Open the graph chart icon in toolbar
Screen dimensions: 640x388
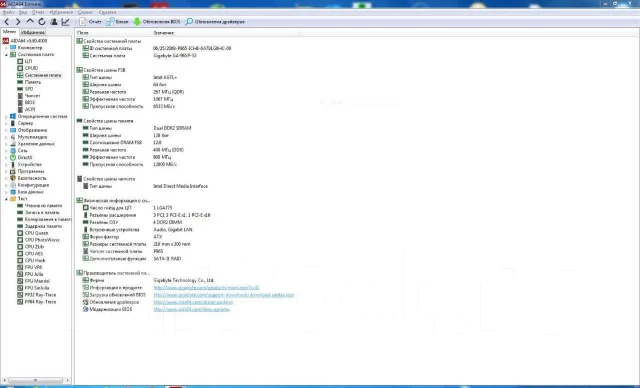(x=66, y=22)
